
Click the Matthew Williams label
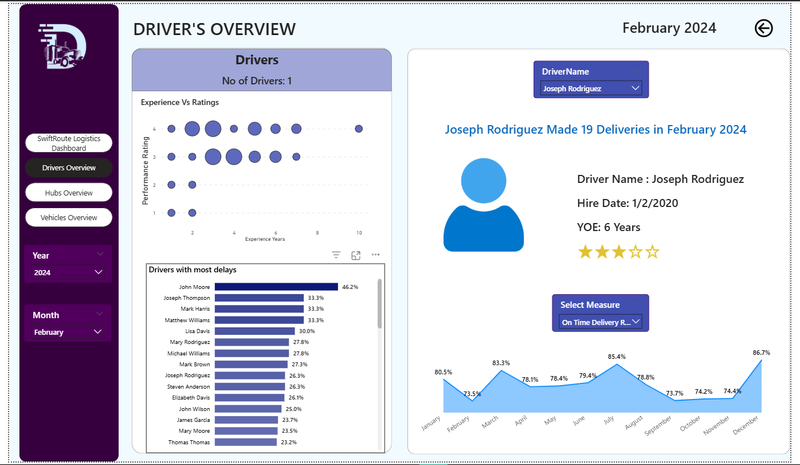pyautogui.click(x=187, y=320)
